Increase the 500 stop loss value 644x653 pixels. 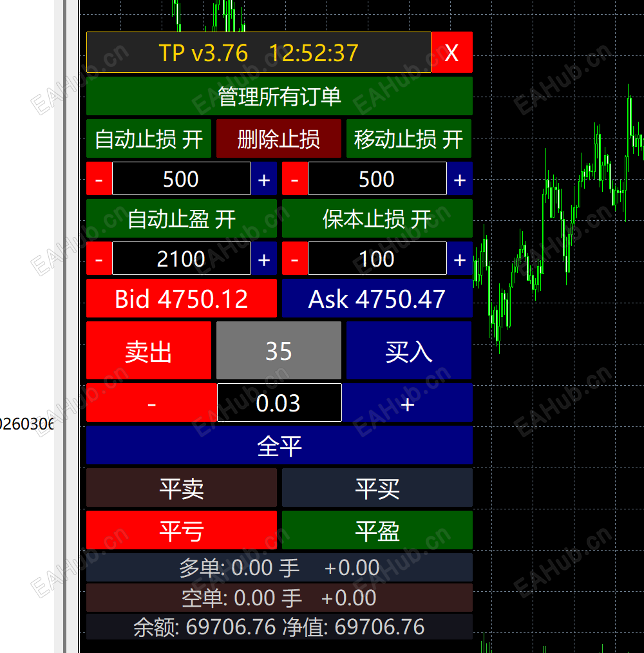[264, 178]
